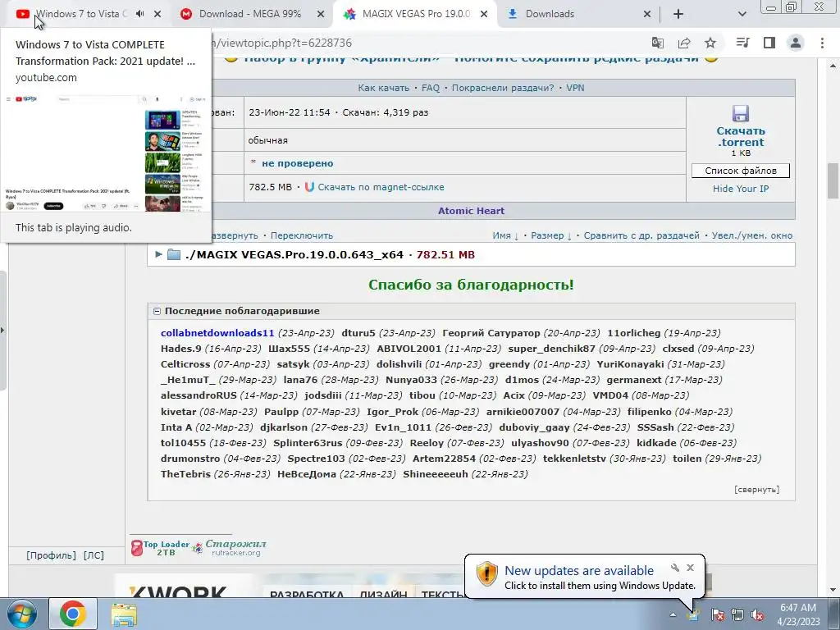
Task: Bookmark this page with star icon
Action: click(710, 43)
